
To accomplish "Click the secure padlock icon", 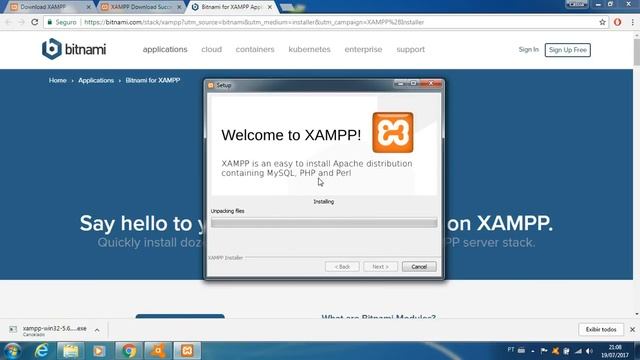I will (50, 22).
